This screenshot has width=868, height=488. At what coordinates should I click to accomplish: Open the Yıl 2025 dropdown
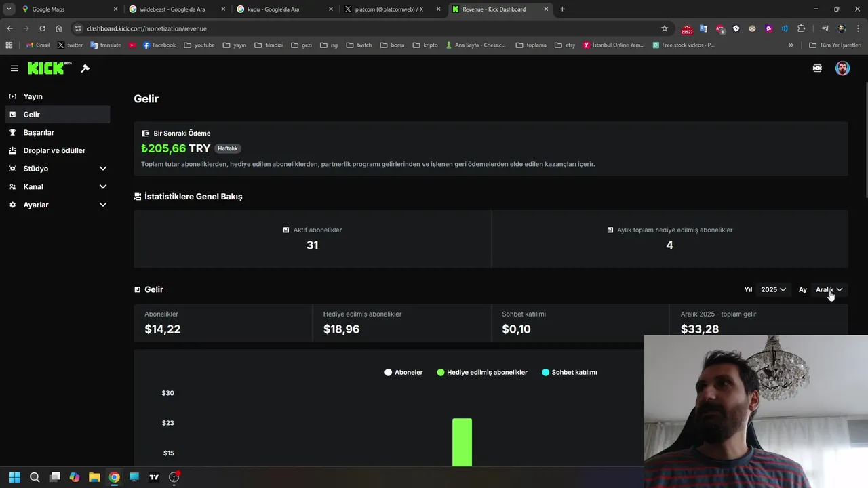pyautogui.click(x=773, y=289)
